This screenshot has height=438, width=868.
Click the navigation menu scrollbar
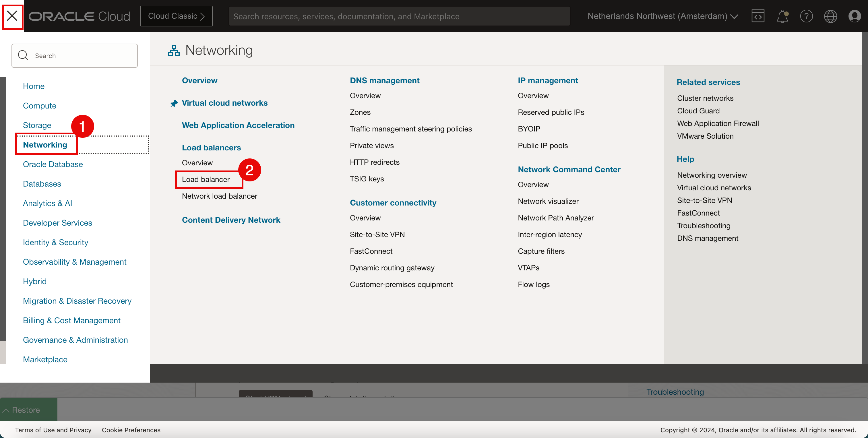click(3, 209)
